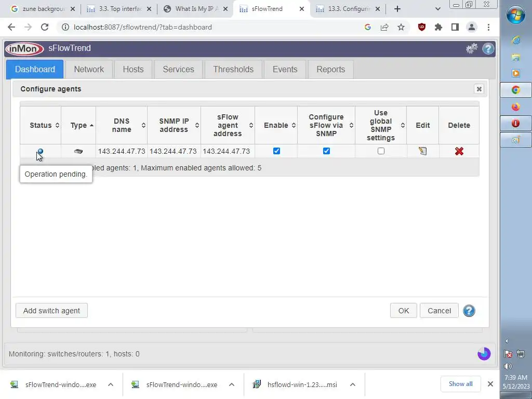Close the downloads bar

490,384
